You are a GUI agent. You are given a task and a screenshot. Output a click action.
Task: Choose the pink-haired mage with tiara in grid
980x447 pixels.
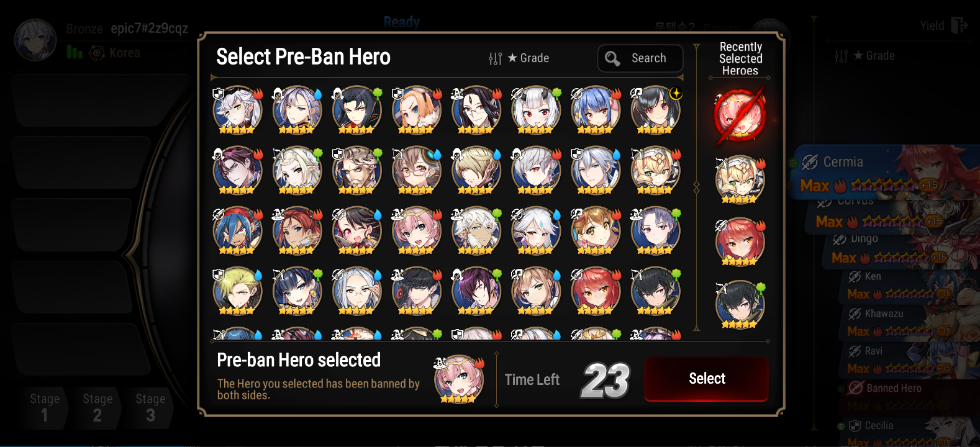[416, 231]
